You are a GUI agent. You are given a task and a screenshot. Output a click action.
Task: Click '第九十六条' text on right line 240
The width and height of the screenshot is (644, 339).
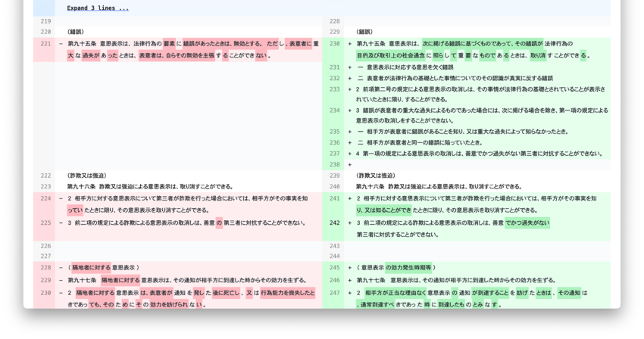coord(370,187)
